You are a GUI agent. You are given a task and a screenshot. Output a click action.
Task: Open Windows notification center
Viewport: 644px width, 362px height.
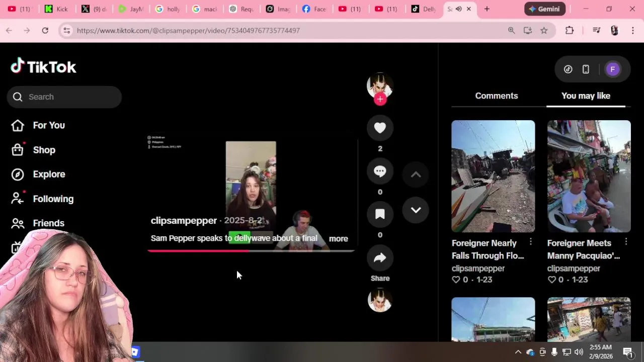628,352
